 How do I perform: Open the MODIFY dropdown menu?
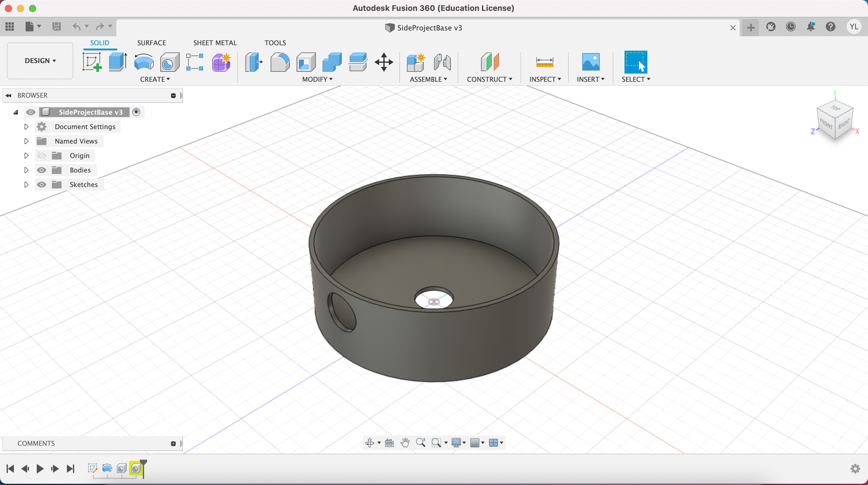click(317, 79)
